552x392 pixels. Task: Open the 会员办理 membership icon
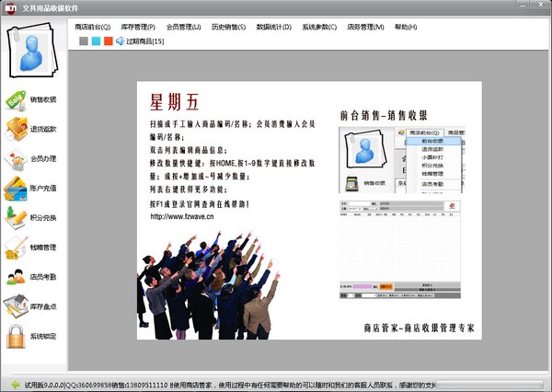16,159
